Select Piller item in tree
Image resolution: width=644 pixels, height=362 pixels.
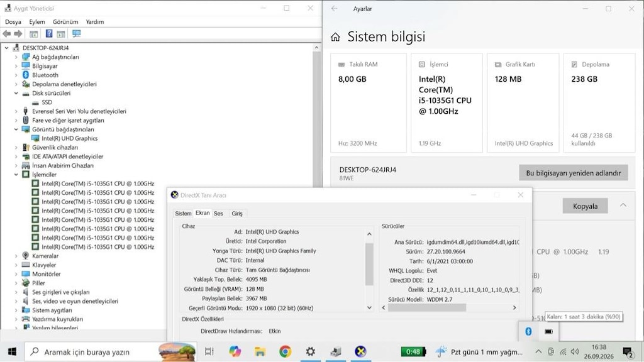[x=38, y=283]
